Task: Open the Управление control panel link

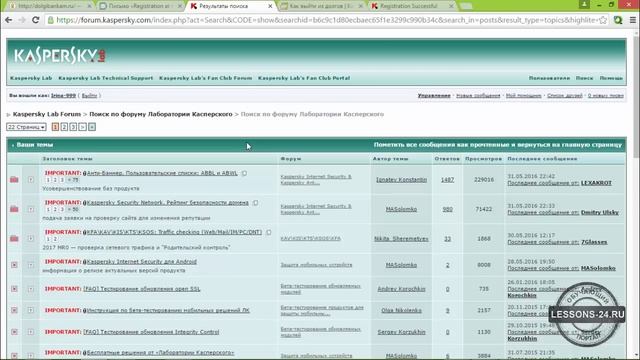Action: [434, 96]
